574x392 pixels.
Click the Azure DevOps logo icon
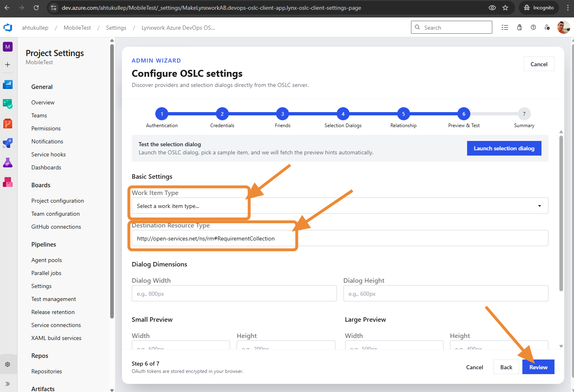[8, 28]
